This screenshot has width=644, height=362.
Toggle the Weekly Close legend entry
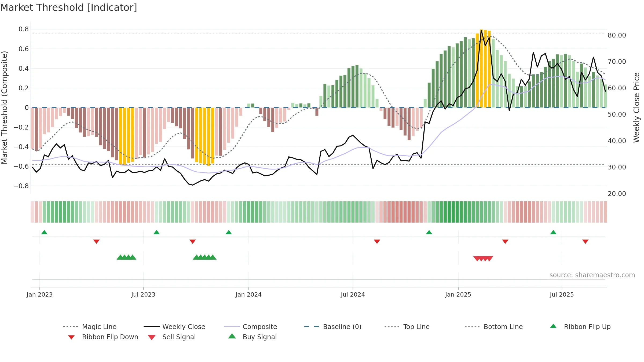pos(174,327)
